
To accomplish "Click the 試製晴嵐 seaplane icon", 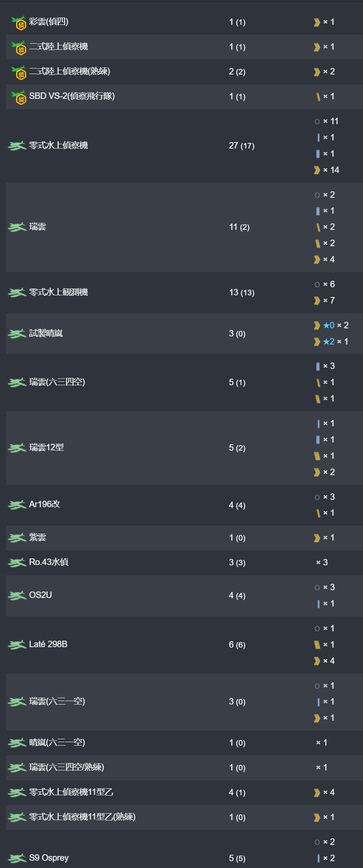I will (17, 333).
